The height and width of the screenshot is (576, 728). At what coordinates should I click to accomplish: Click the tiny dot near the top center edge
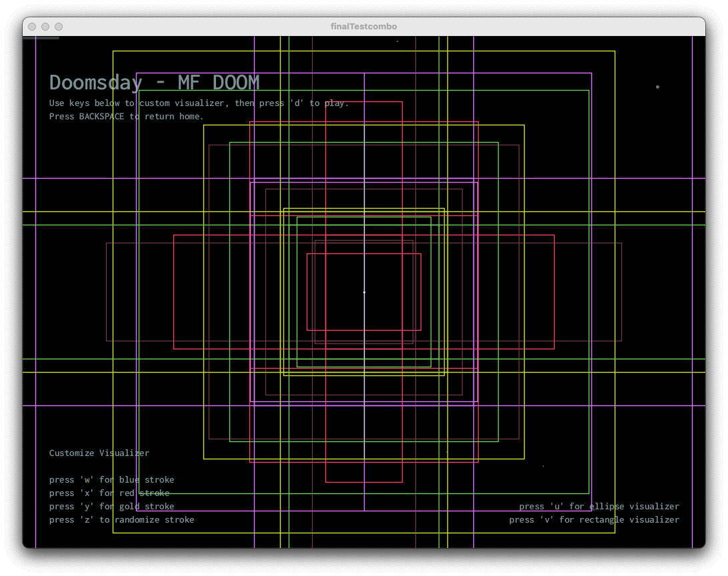pyautogui.click(x=397, y=41)
